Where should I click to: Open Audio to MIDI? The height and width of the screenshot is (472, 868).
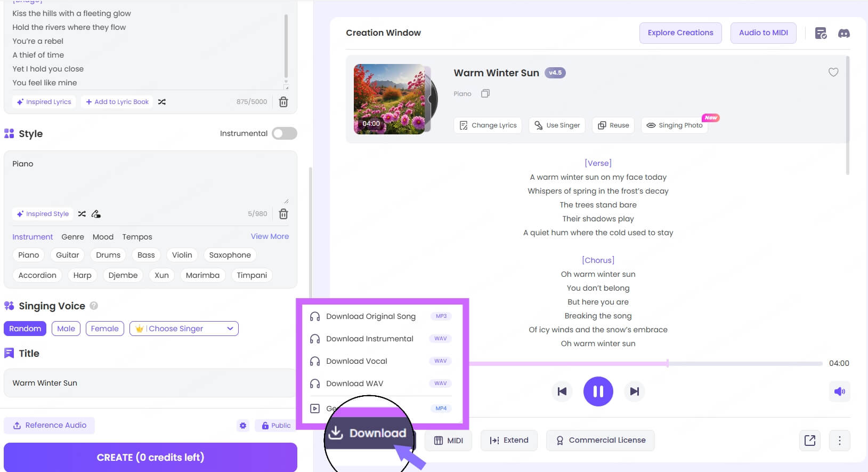coord(764,33)
